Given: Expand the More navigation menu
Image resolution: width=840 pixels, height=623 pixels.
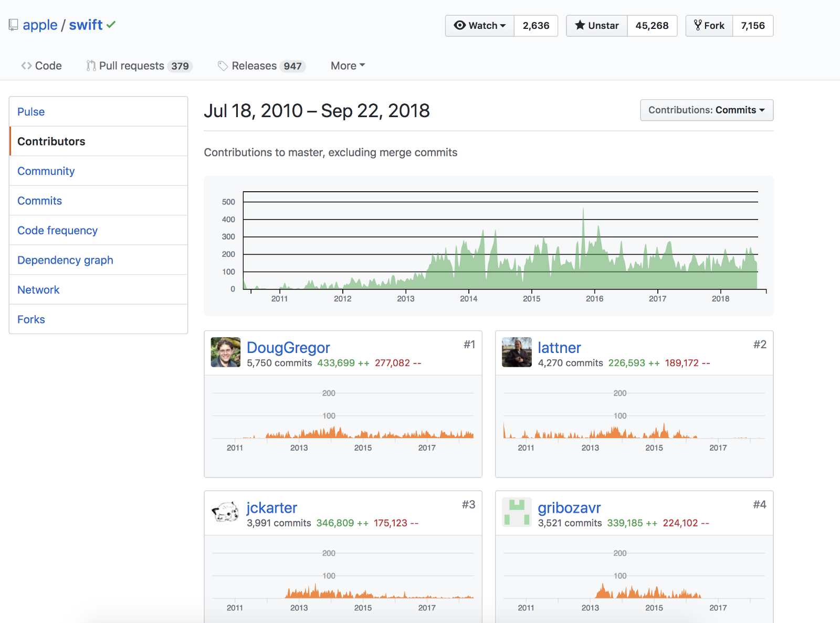Looking at the screenshot, I should click(348, 66).
